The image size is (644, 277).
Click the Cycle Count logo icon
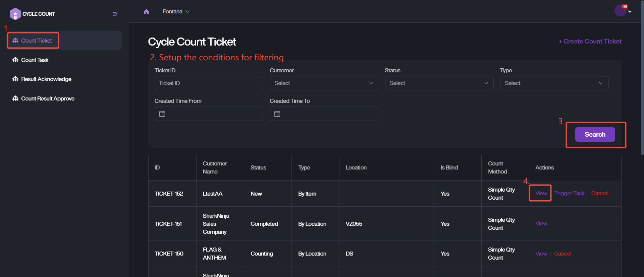(x=15, y=14)
